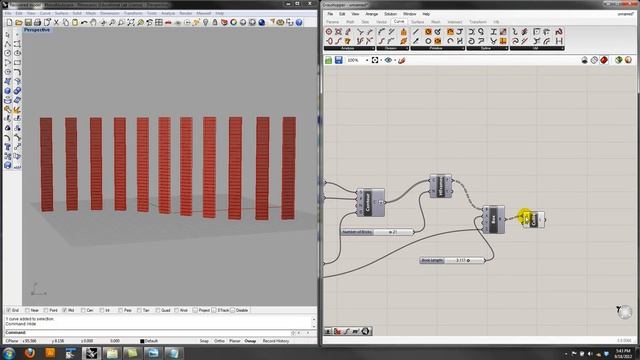Viewport: 640px width, 360px height.
Task: Click the blue Render sphere icon in Rhino
Action: tap(262, 22)
